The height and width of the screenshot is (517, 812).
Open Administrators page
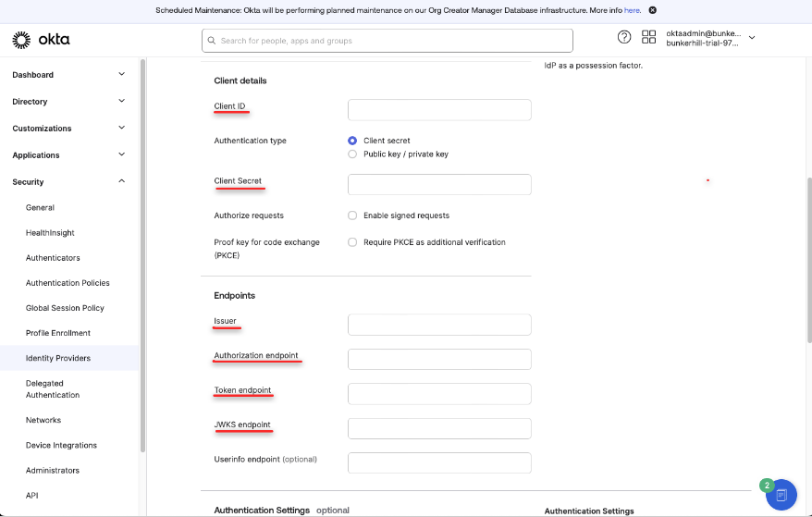click(x=53, y=471)
